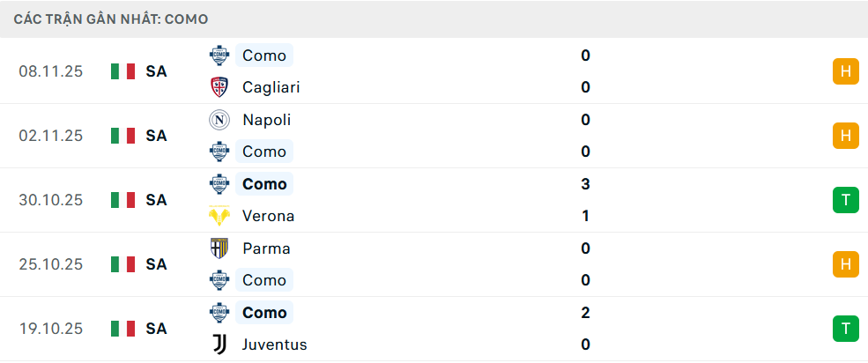868x363 pixels.
Task: Click the draw badge for Como vs Cagliari
Action: coord(845,71)
